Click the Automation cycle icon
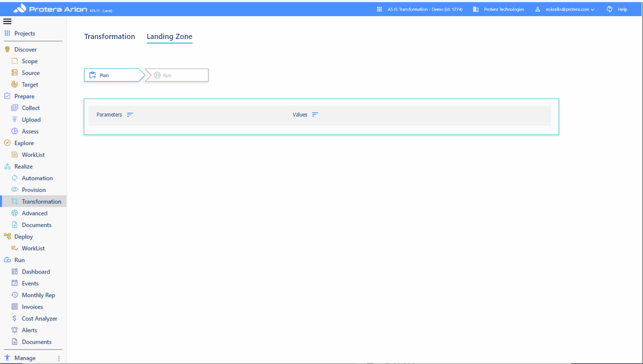Screen dimensions: 643x364 15,178
